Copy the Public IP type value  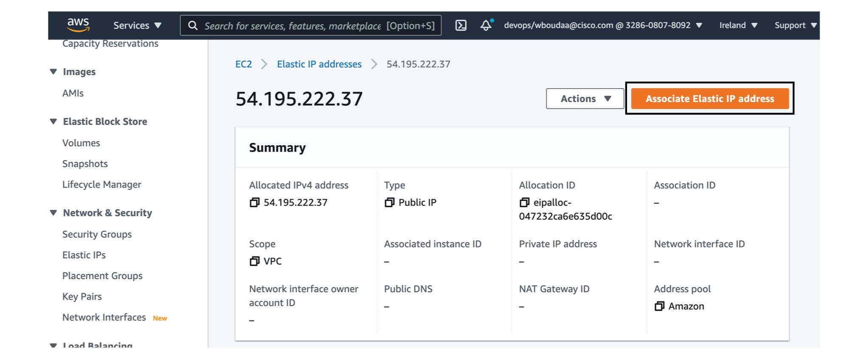point(389,203)
